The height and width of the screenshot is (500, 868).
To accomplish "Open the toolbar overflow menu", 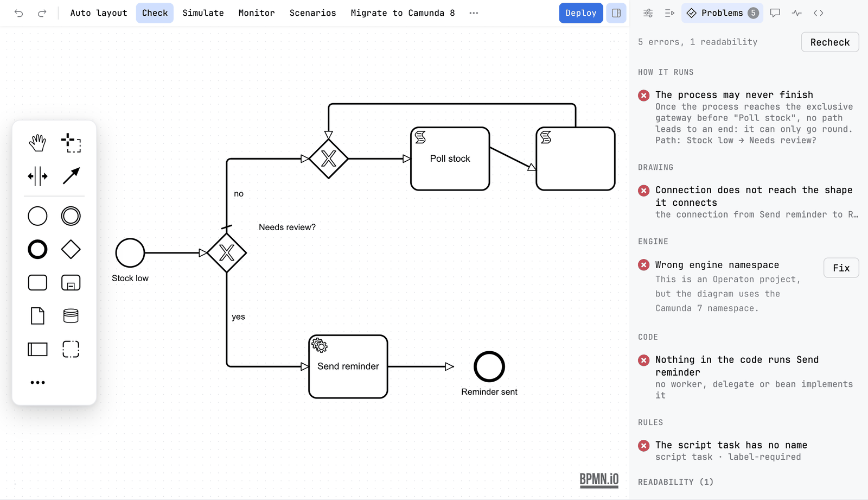I will pos(474,13).
